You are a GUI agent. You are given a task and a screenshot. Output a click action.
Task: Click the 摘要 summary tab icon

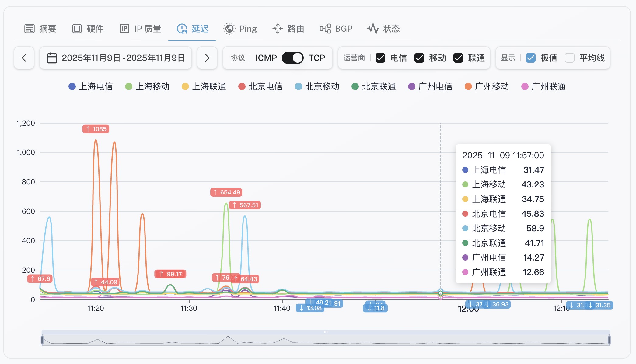[x=30, y=29]
